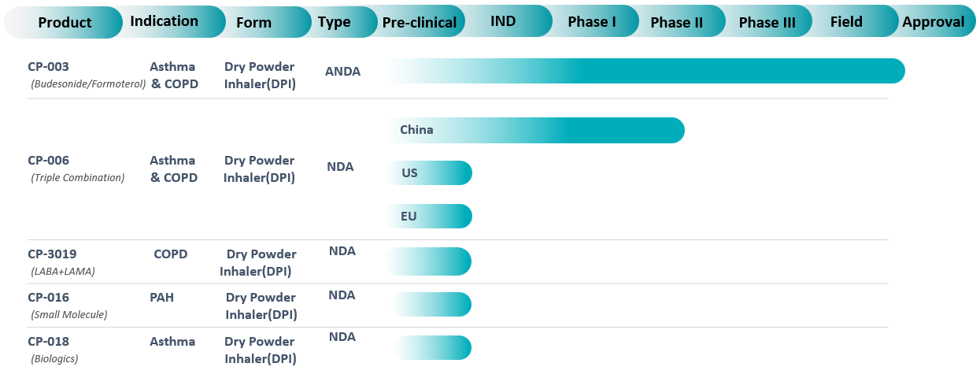Select the Phase II stage header
This screenshot has height=378, width=980.
(x=676, y=22)
